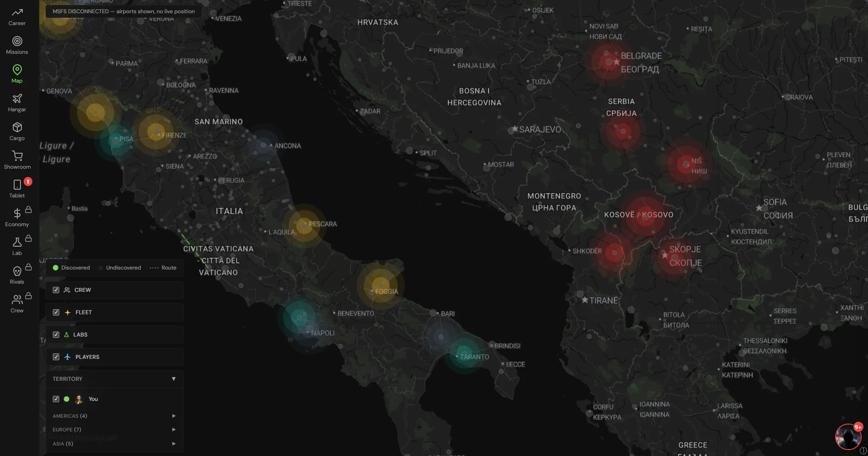
Task: Switch to the Map tab
Action: coord(17,74)
